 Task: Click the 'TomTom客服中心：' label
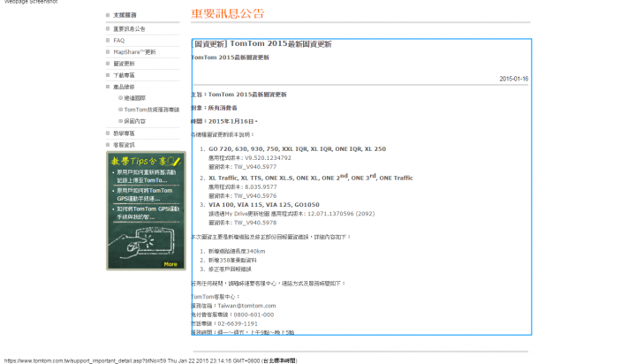click(216, 297)
